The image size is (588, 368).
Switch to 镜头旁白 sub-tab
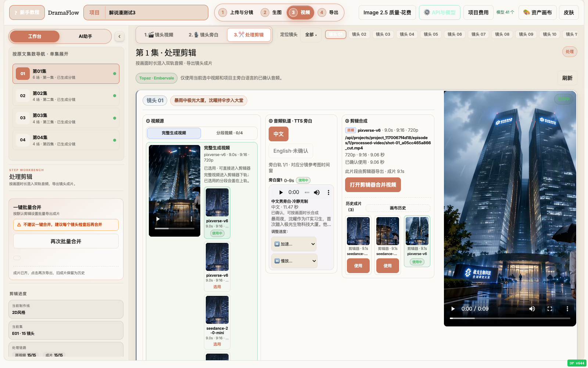tap(203, 35)
